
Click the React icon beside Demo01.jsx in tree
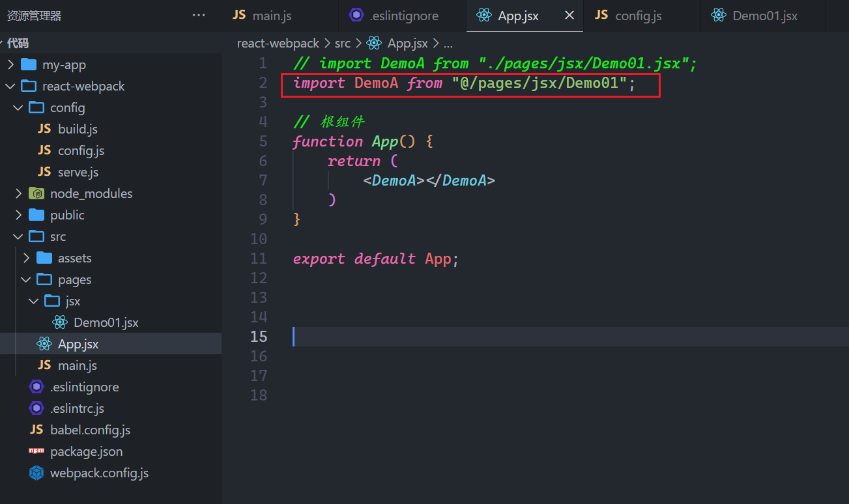60,322
